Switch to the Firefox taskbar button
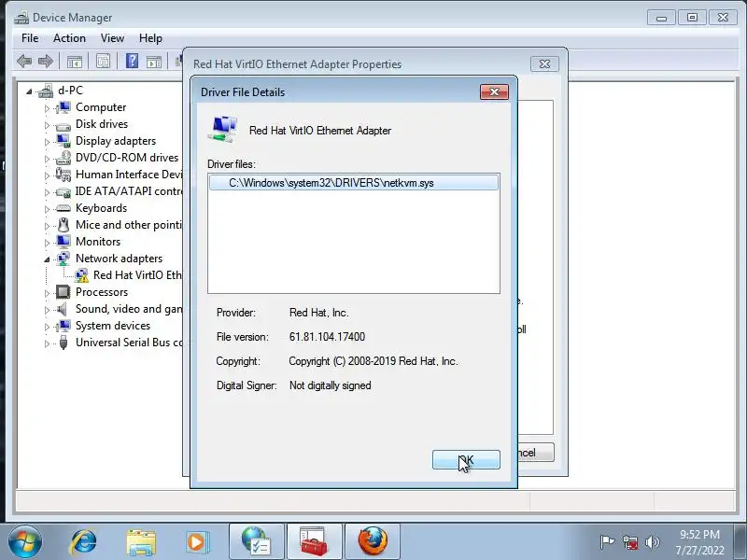Image resolution: width=747 pixels, height=560 pixels. point(373,541)
